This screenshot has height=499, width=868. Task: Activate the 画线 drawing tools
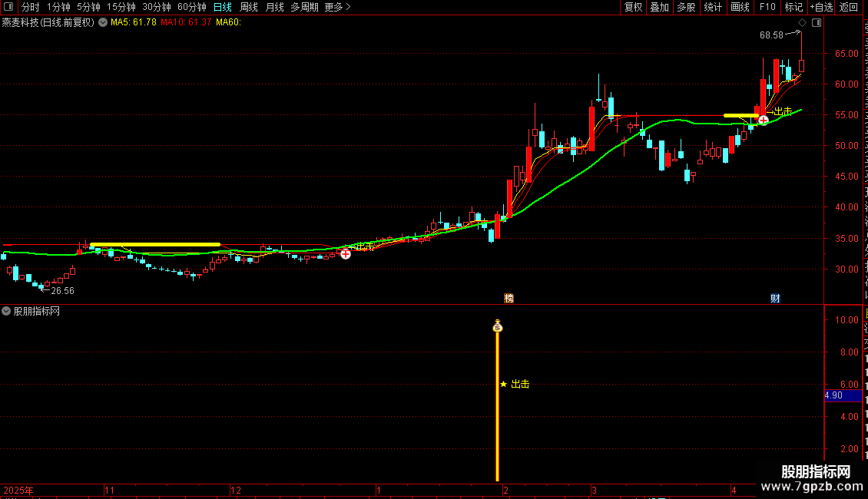click(740, 7)
